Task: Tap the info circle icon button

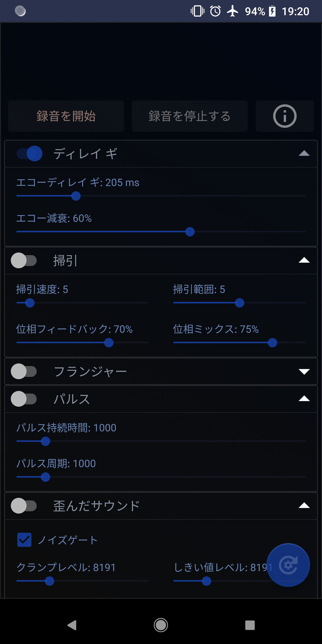Action: (284, 116)
